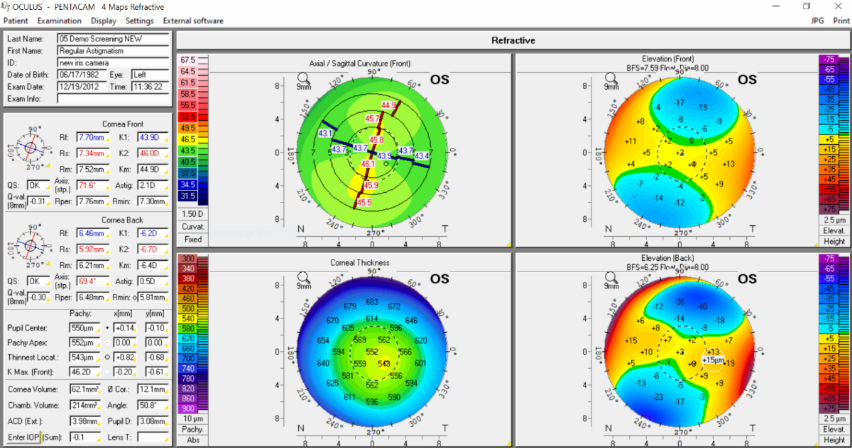Click Cornea Volume value 62.1mm³
Screen dimensions: 852x448
point(85,389)
